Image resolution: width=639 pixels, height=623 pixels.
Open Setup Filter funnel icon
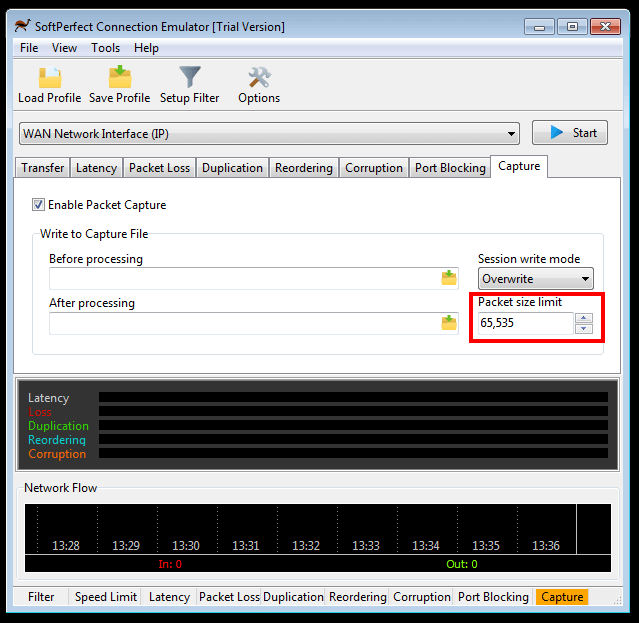point(189,78)
